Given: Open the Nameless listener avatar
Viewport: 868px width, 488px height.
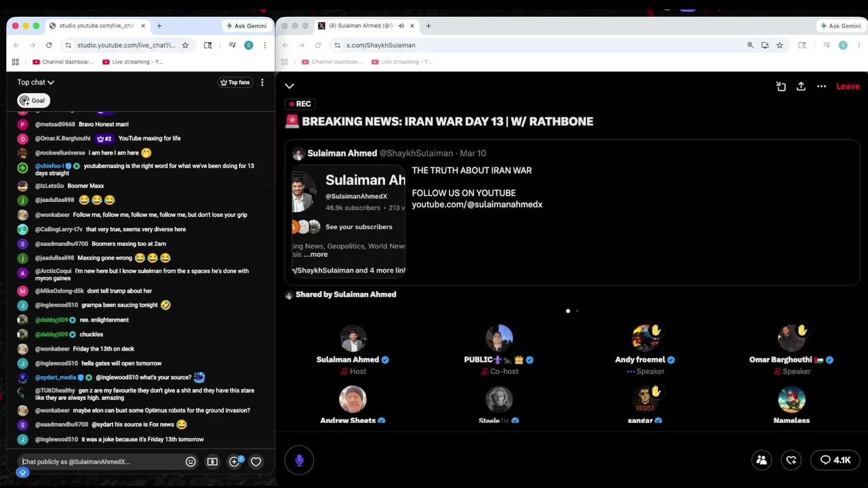Looking at the screenshot, I should pos(791,400).
